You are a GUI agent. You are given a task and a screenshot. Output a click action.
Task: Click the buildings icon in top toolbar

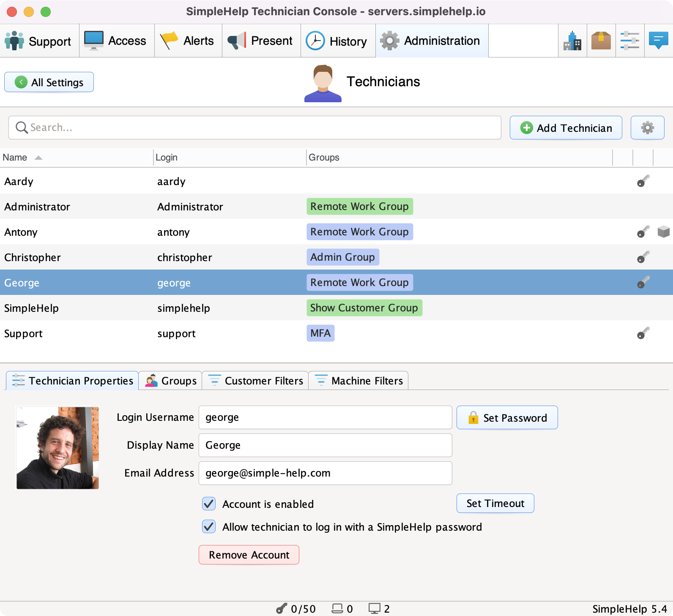(572, 41)
